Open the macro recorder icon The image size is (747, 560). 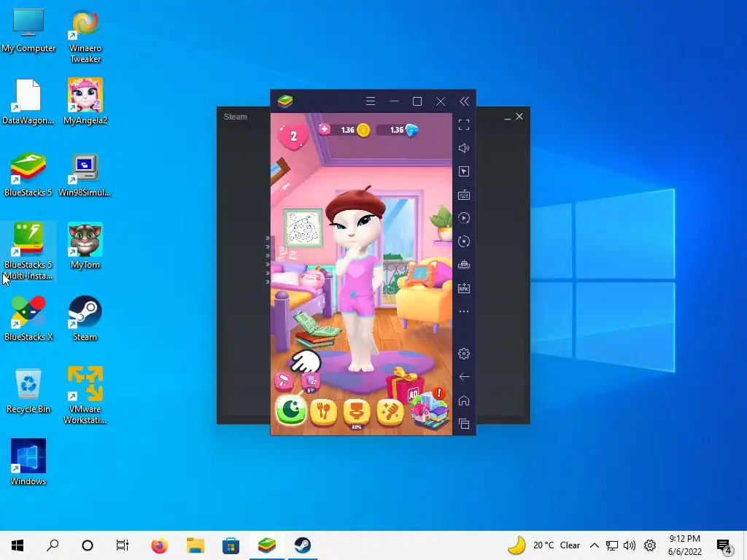tap(463, 218)
